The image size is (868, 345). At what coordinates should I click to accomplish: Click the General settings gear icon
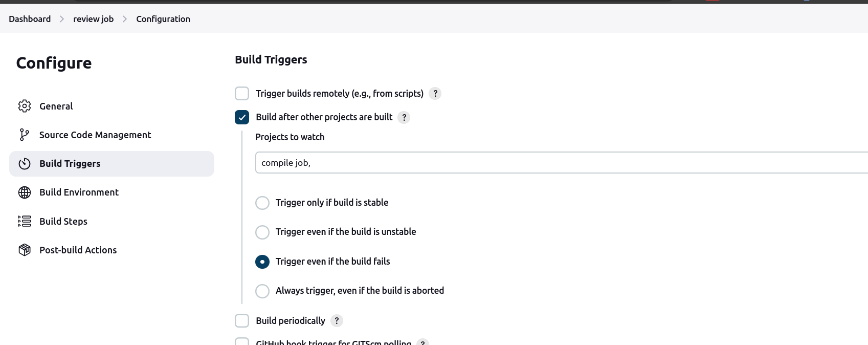click(x=24, y=106)
